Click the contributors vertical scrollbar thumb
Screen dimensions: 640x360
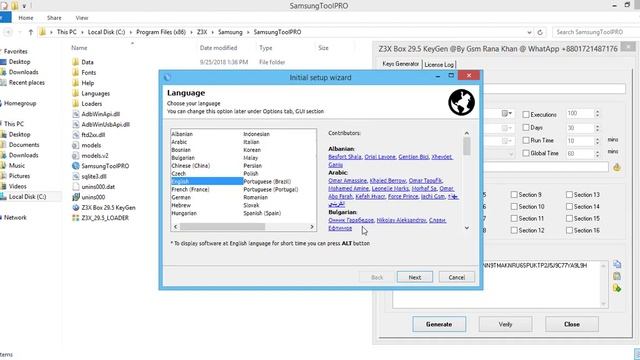467,146
